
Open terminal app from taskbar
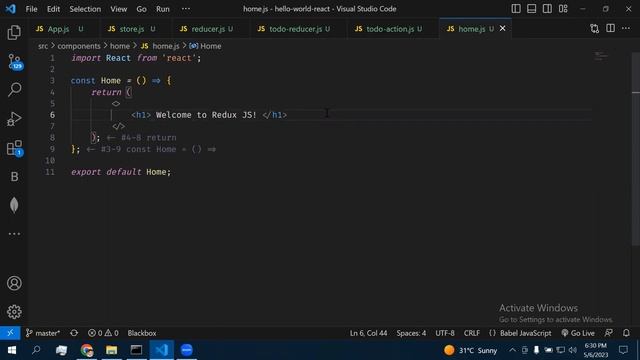pyautogui.click(x=136, y=350)
